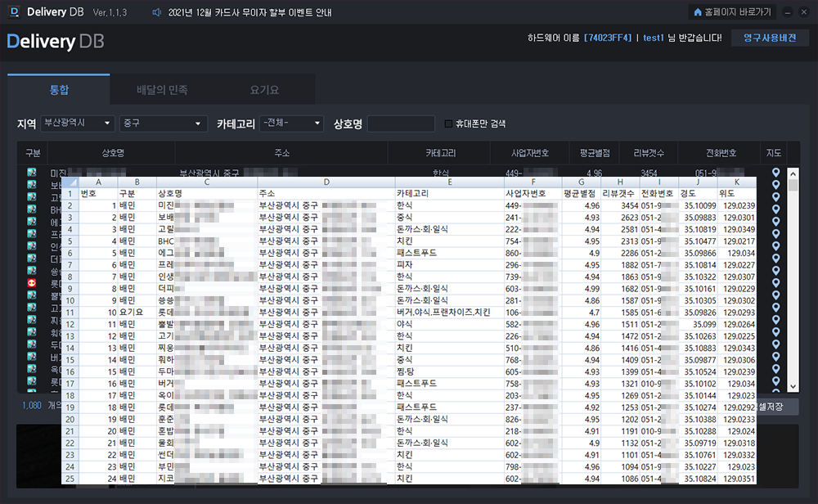Open the 중구 district dropdown

(164, 123)
